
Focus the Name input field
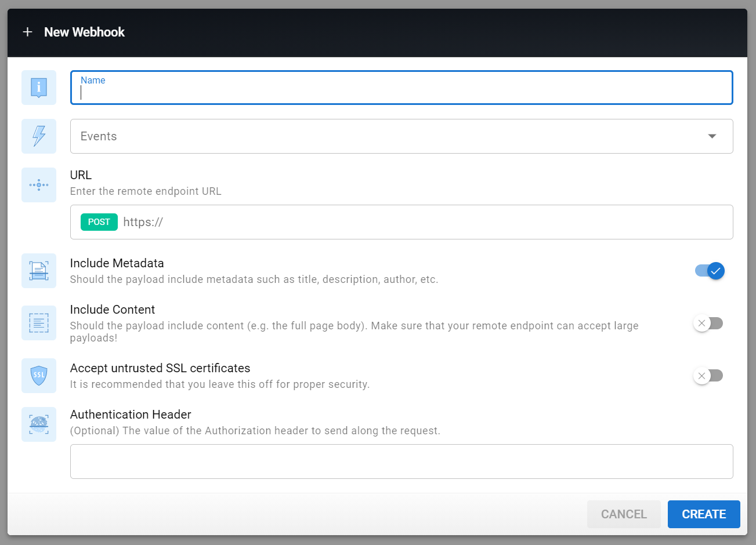tap(401, 92)
